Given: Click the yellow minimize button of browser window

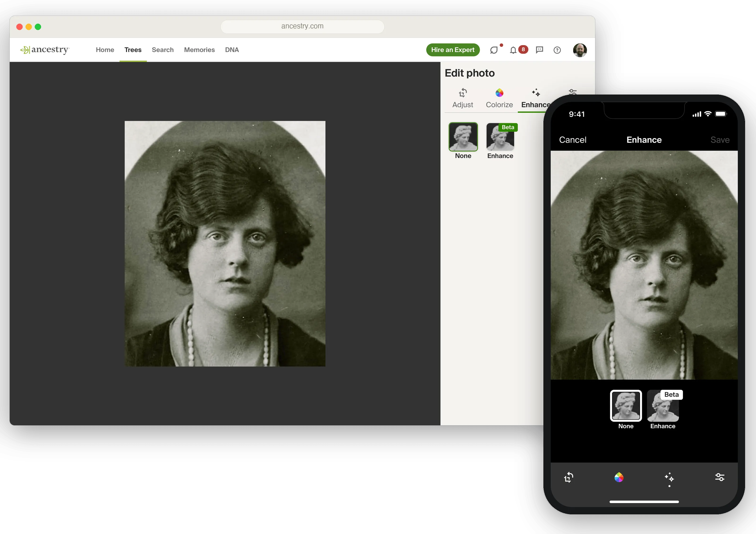Looking at the screenshot, I should (29, 27).
